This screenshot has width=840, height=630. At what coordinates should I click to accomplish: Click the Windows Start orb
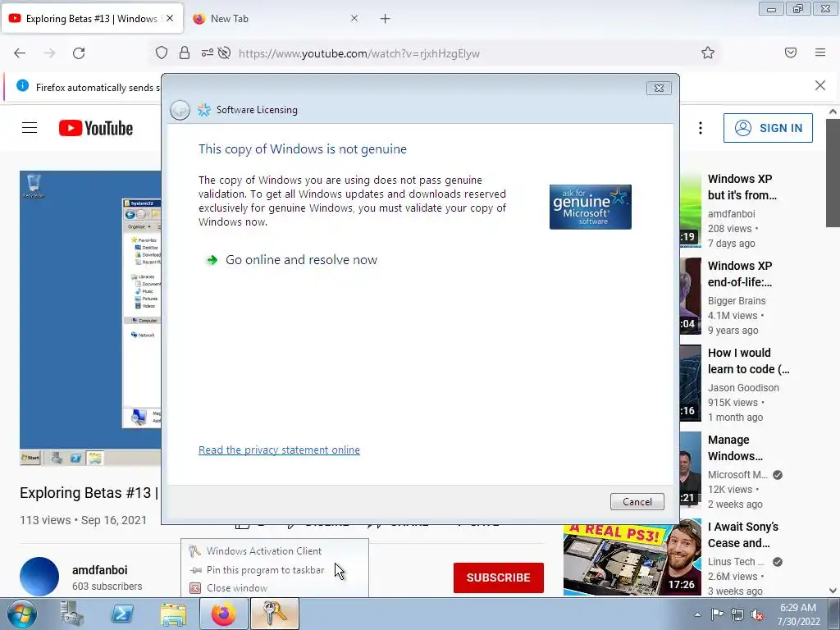coord(22,614)
